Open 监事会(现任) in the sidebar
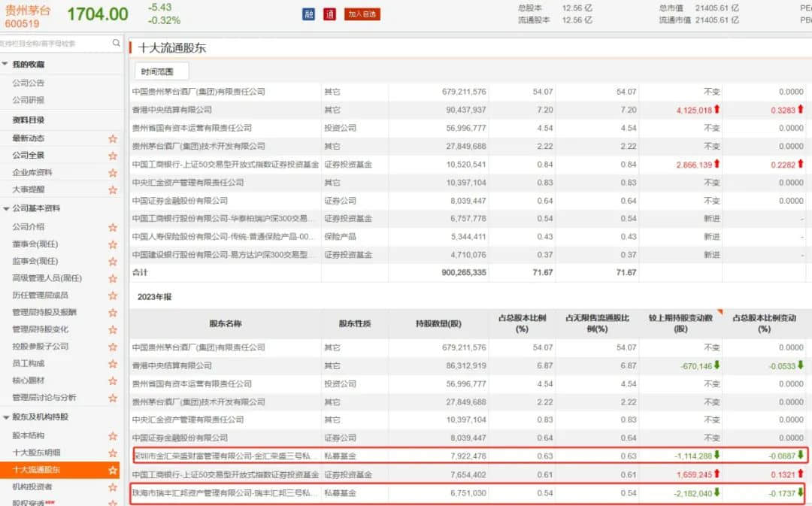 [x=35, y=261]
